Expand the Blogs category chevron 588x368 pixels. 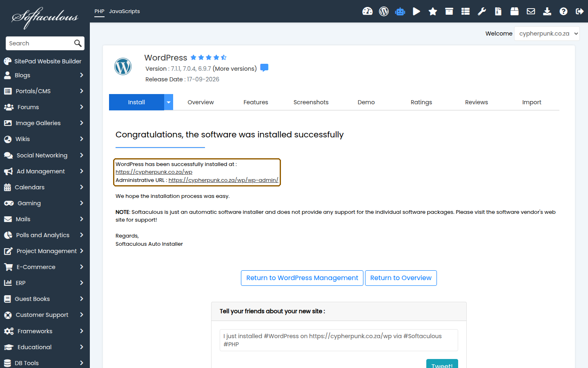(x=82, y=75)
